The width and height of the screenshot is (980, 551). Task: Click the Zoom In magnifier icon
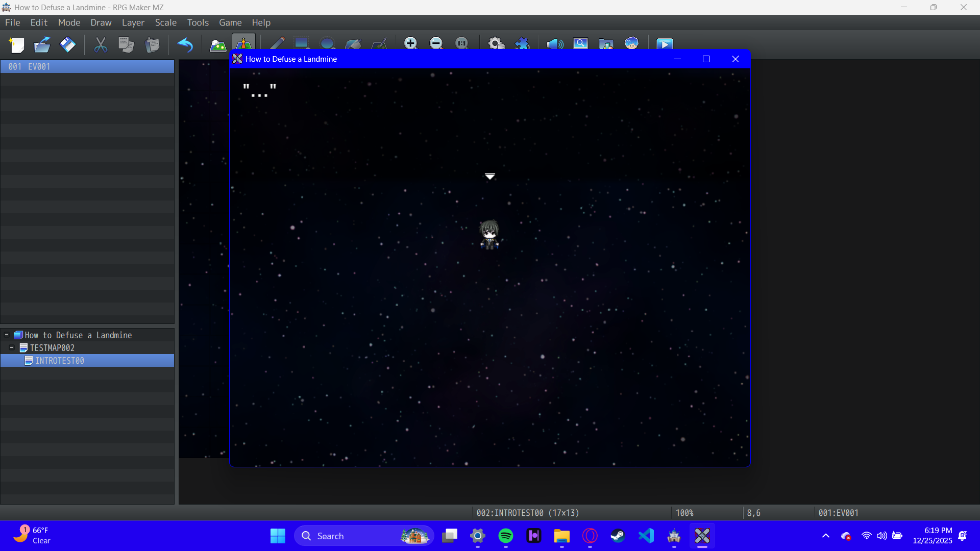410,43
